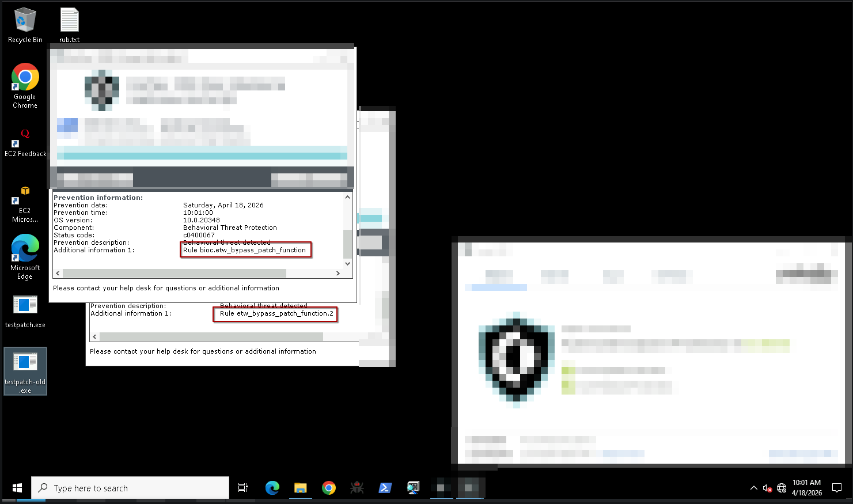
Task: Select the rub.txt file on desktop
Action: pyautogui.click(x=69, y=25)
